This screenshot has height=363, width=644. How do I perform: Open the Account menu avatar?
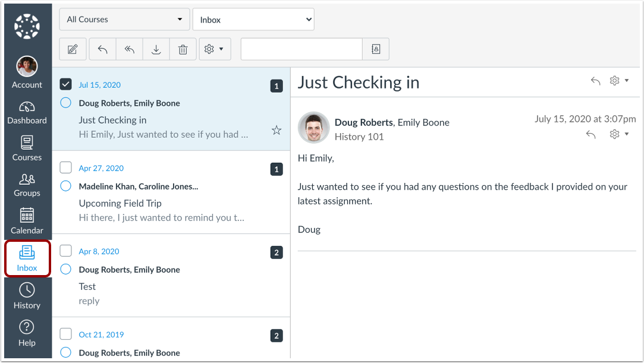[x=27, y=67]
